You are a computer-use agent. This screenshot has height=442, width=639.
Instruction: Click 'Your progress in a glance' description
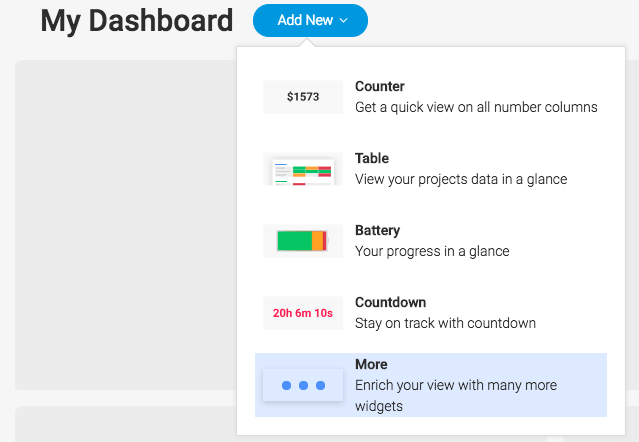[x=432, y=251]
